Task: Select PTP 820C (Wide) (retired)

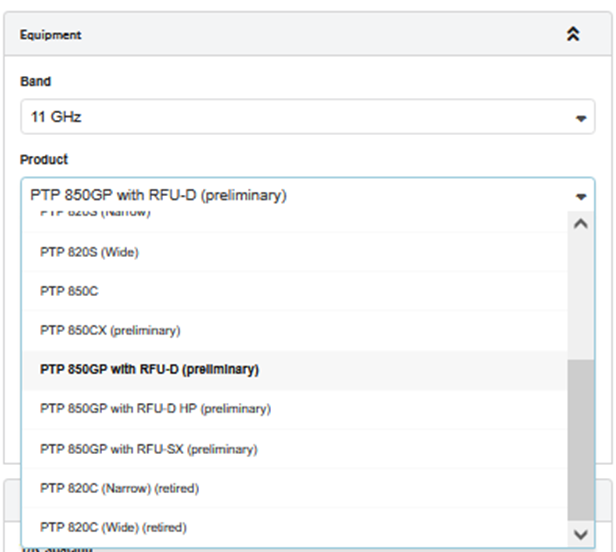Action: [113, 527]
